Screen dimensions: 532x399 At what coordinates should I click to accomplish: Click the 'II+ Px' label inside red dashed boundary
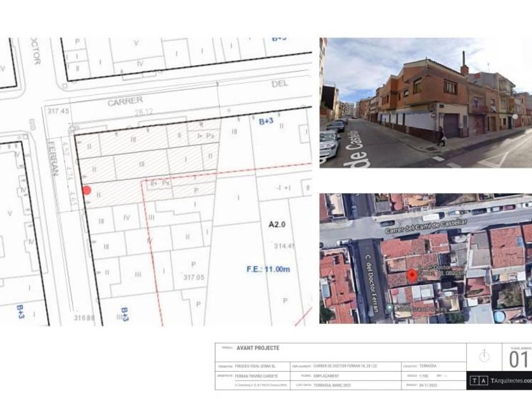point(160,183)
